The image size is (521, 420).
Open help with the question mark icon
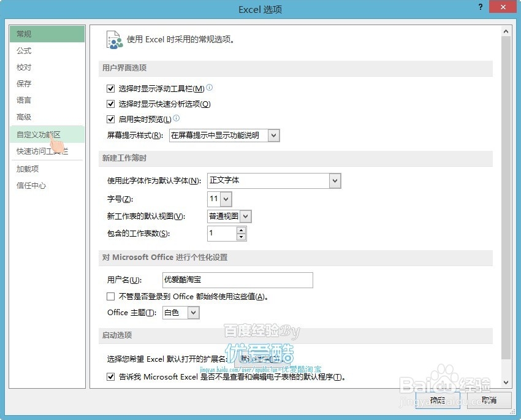coord(481,7)
